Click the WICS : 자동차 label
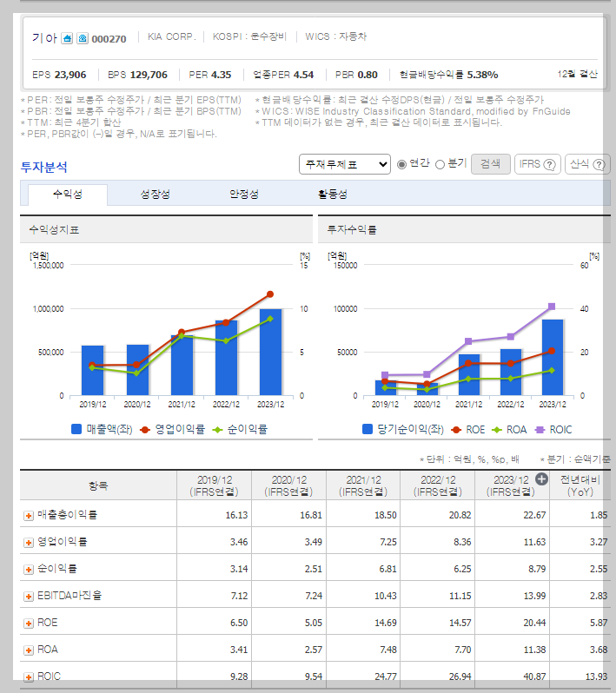Image resolution: width=616 pixels, height=693 pixels. click(x=336, y=36)
